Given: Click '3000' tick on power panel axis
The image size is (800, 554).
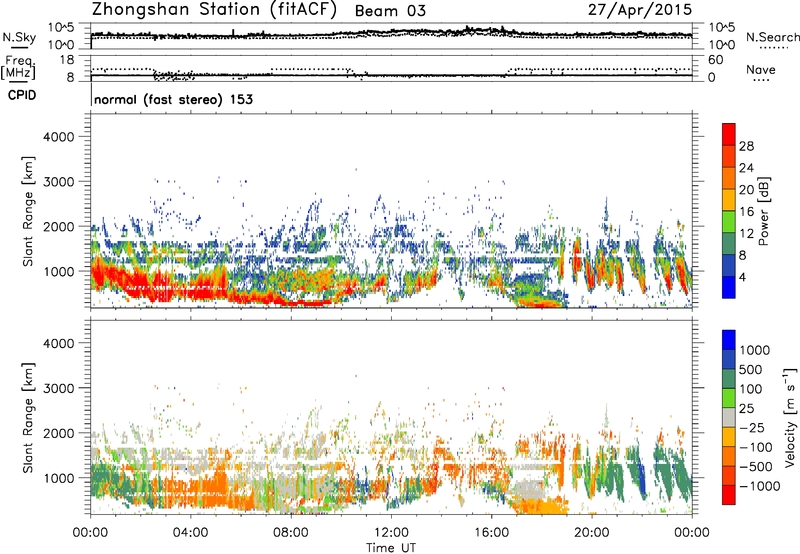Looking at the screenshot, I should point(59,182).
